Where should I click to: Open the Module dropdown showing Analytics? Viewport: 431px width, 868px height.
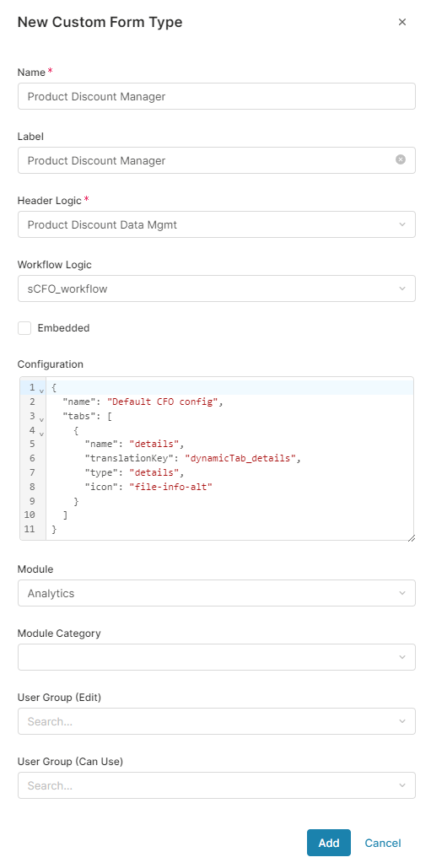tap(216, 593)
